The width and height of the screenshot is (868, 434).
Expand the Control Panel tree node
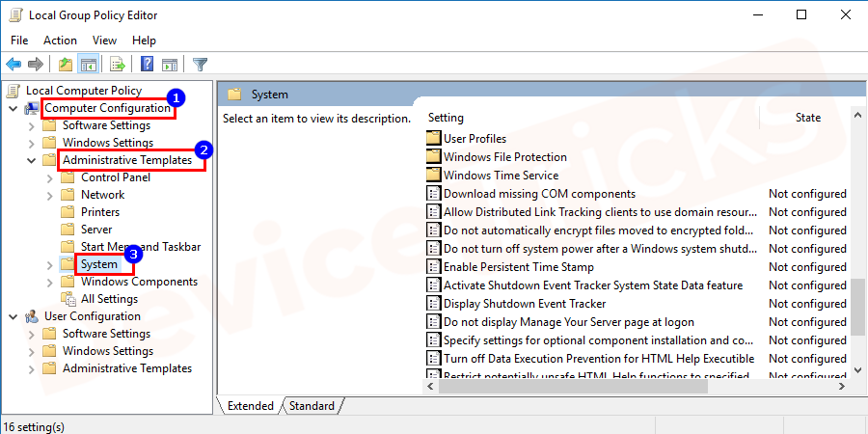pyautogui.click(x=50, y=177)
